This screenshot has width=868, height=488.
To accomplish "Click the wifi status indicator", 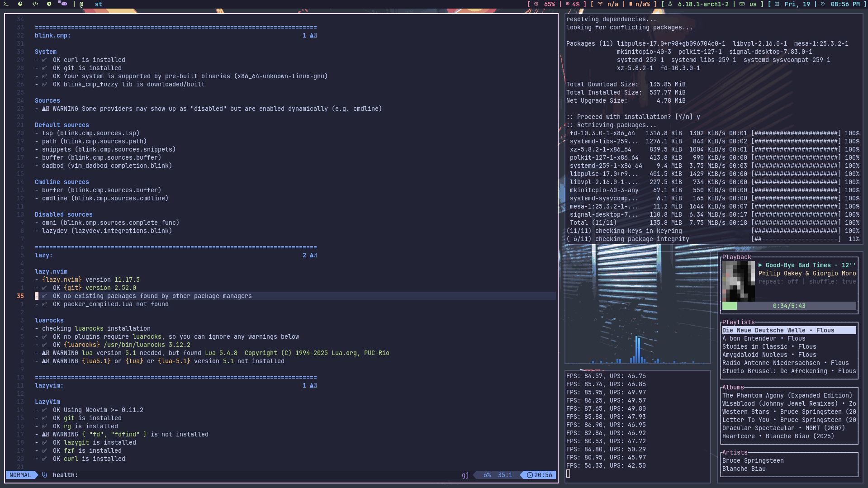I will tap(607, 4).
